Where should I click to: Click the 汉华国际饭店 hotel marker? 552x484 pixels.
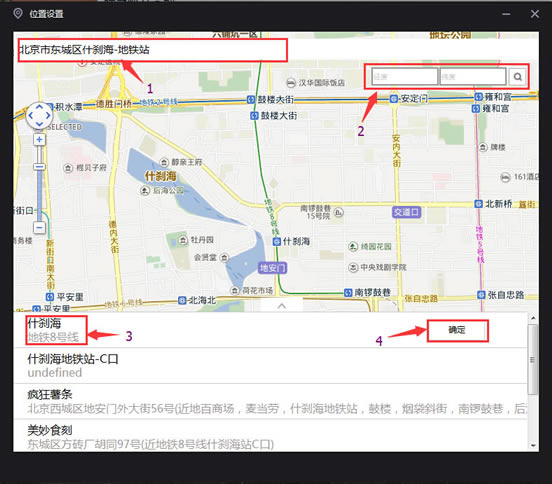pos(291,83)
